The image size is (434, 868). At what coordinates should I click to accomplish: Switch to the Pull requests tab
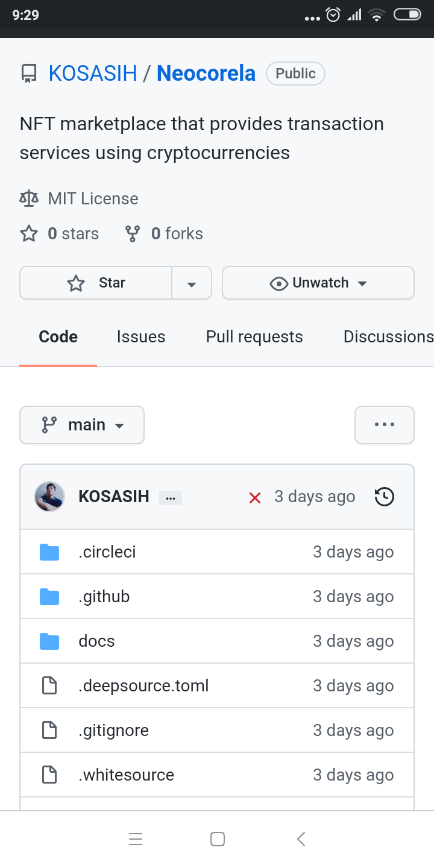(254, 336)
